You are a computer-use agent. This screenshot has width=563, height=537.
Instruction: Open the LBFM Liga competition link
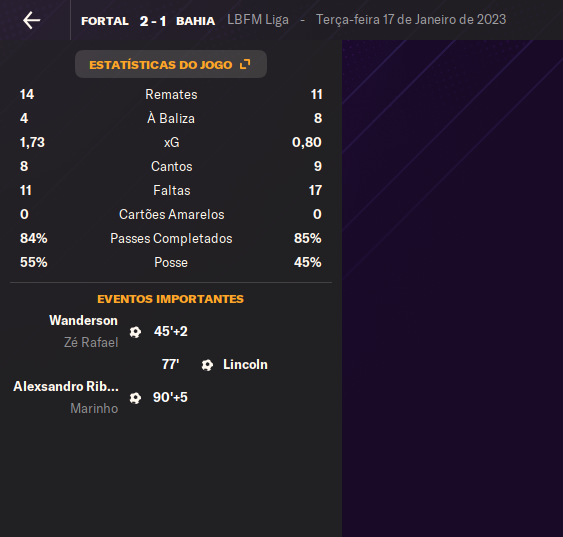pos(258,19)
